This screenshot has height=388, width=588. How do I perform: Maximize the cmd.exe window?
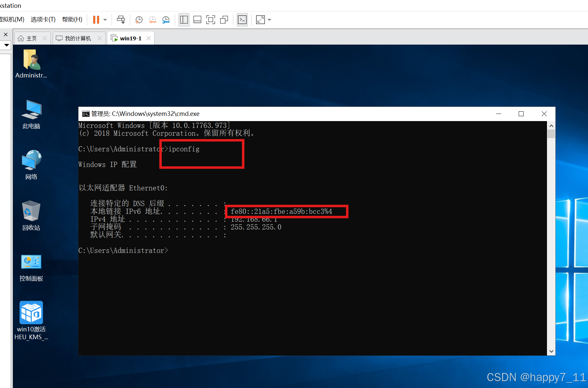point(521,114)
